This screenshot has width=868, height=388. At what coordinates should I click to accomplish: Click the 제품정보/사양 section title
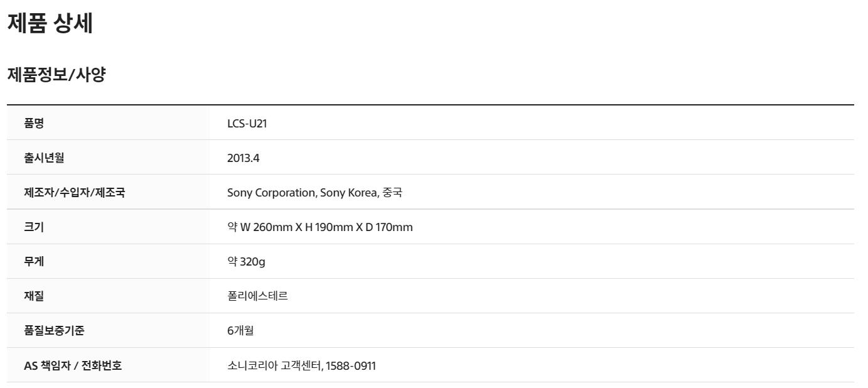(x=56, y=75)
